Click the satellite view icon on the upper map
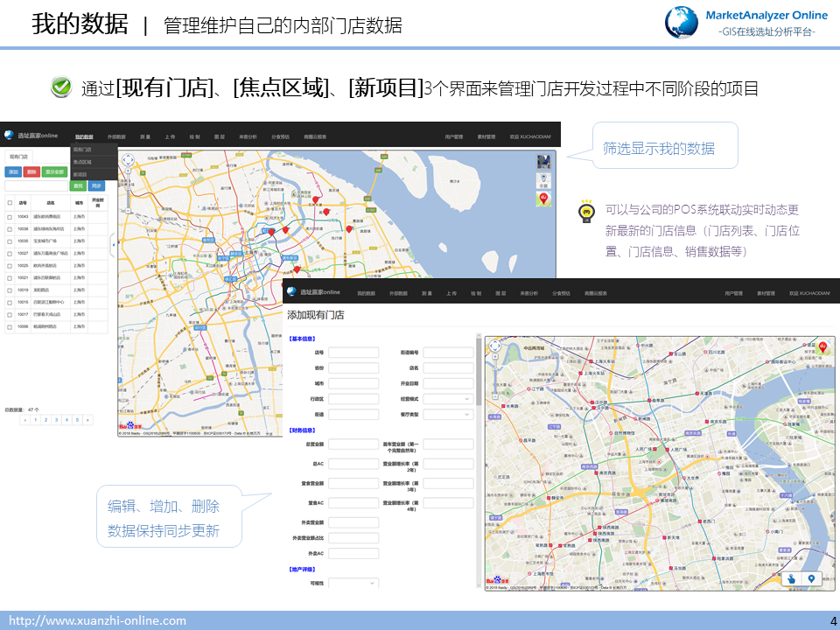 click(x=543, y=163)
